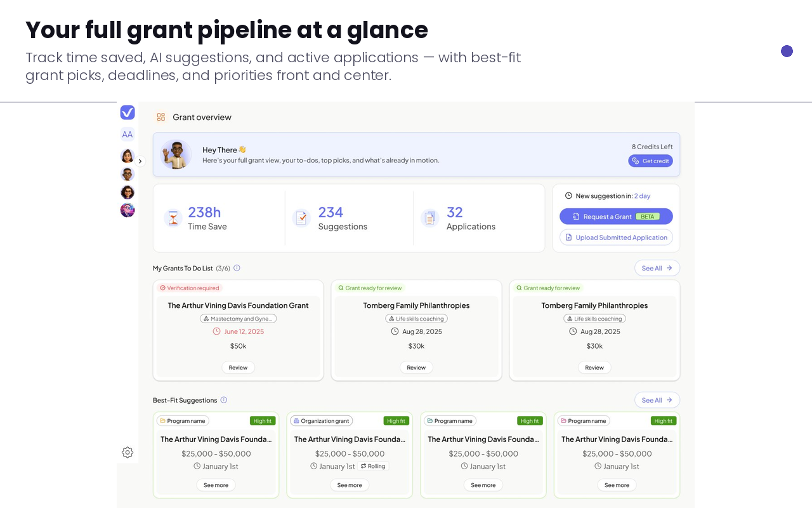This screenshot has width=812, height=508.
Task: Click the Get credit button
Action: tap(650, 161)
